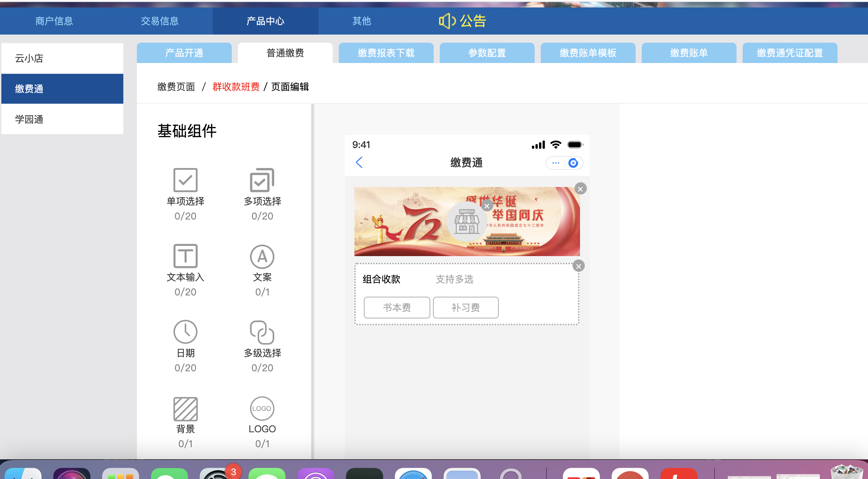Remove 组合收款 component with X icon
The image size is (868, 479).
point(579,266)
